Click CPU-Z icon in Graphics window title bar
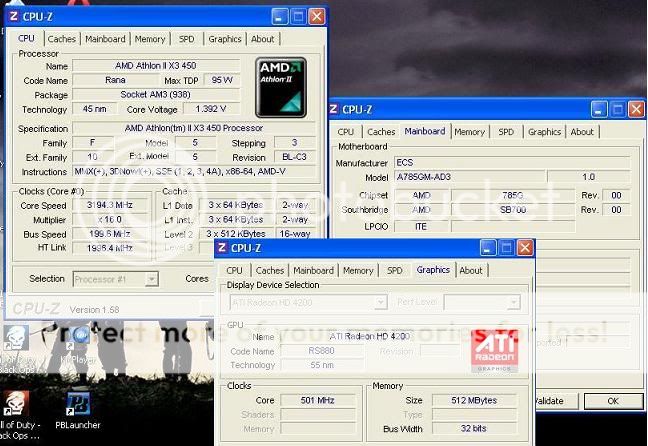The image size is (648, 446). [x=222, y=248]
